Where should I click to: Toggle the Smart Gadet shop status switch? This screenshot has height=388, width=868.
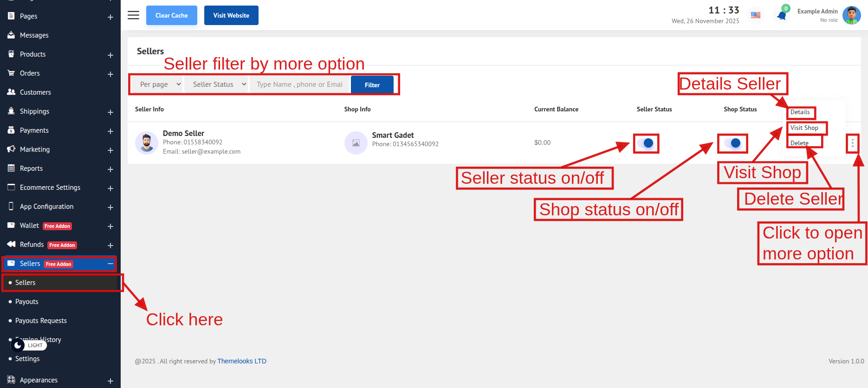point(732,143)
